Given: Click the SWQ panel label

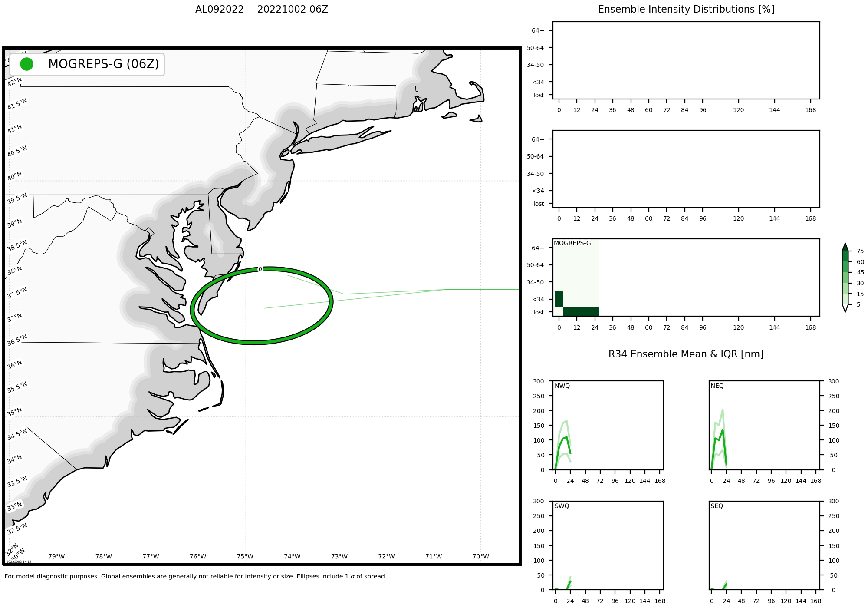Looking at the screenshot, I should tap(562, 506).
